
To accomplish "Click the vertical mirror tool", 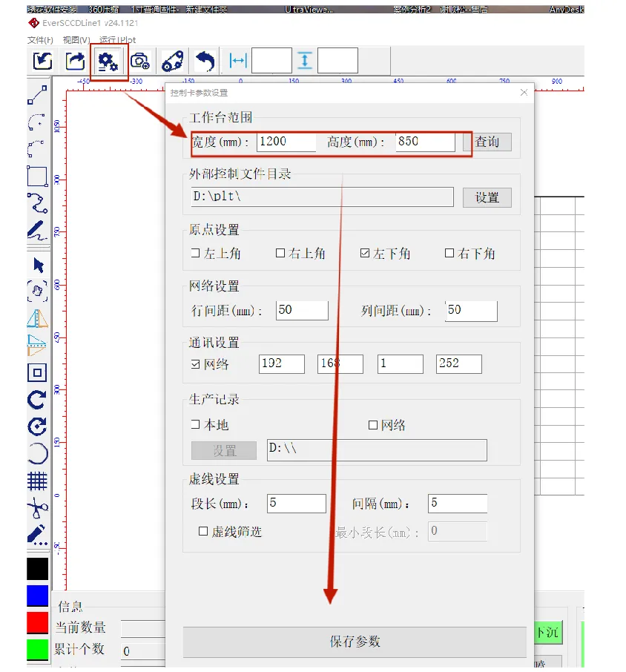I will point(37,345).
